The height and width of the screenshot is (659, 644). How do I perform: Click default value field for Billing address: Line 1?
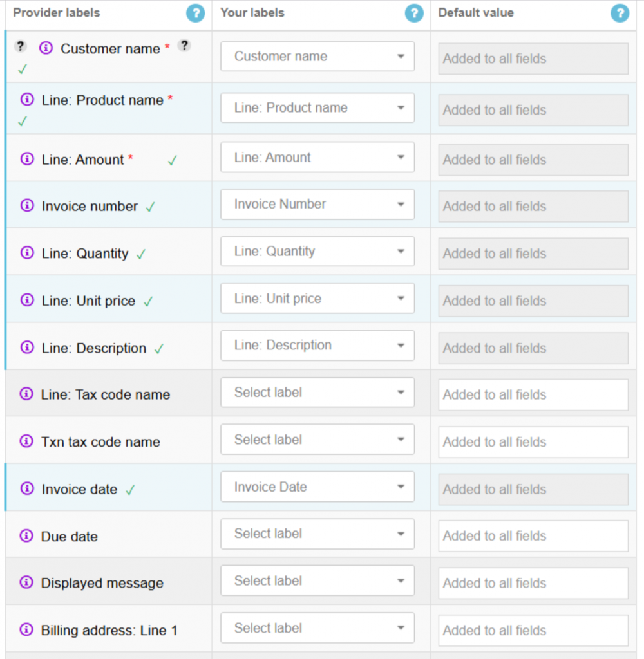pyautogui.click(x=533, y=631)
